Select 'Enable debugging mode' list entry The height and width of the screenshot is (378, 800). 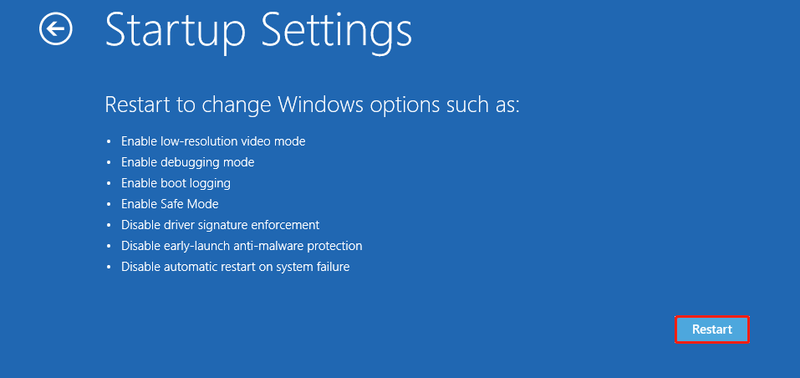point(187,163)
